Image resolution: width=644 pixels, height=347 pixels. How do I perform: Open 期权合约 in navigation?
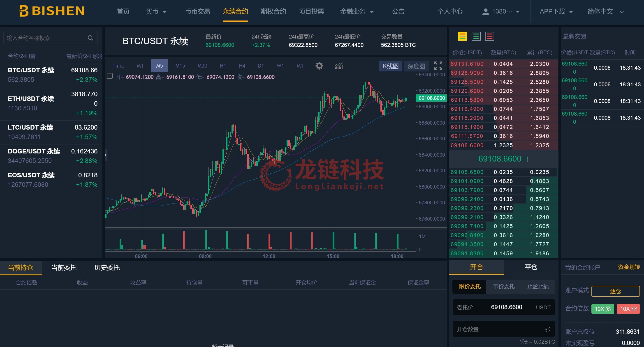(273, 11)
